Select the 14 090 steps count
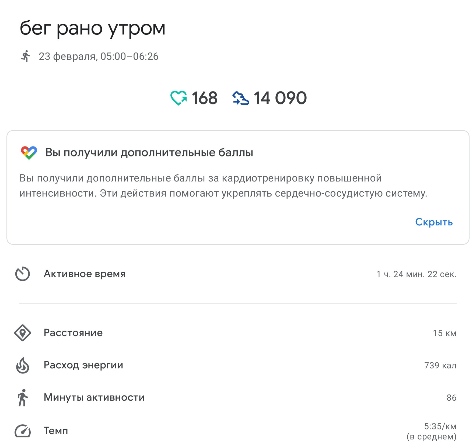476x448 pixels. click(280, 98)
